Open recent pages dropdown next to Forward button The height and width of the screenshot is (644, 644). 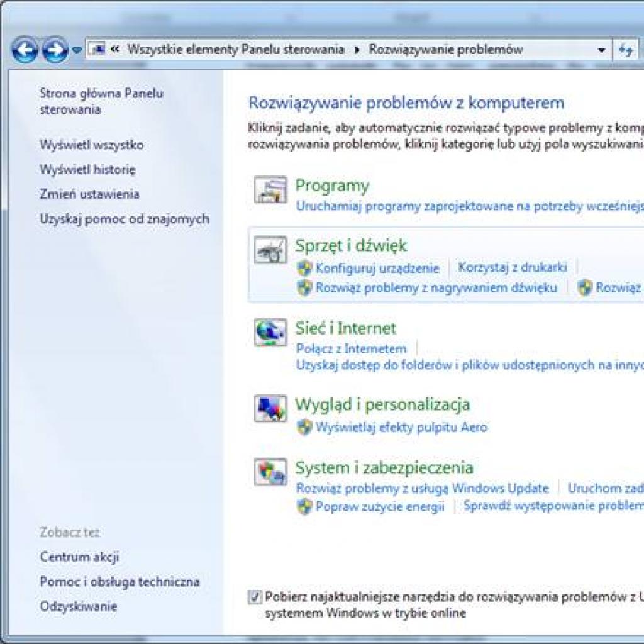coord(76,50)
